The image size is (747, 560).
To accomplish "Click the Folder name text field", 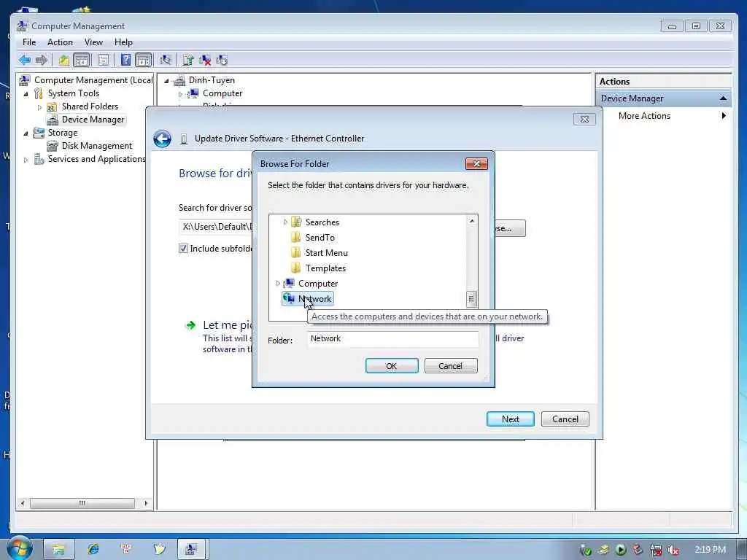I will [392, 339].
